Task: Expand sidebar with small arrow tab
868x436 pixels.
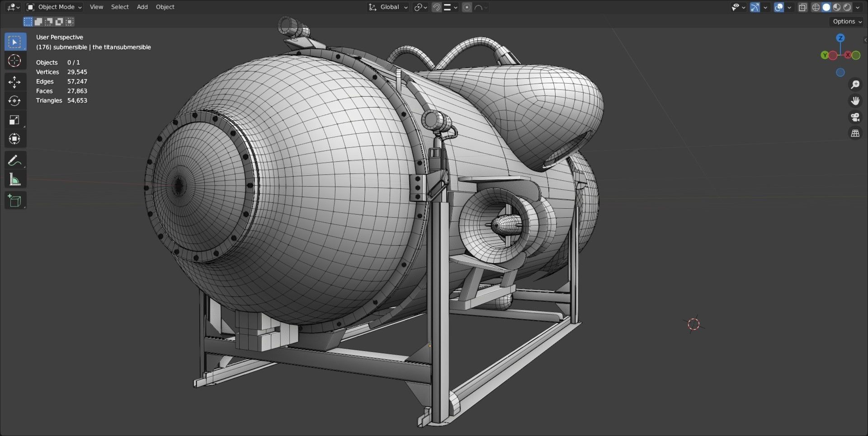Action: pyautogui.click(x=865, y=40)
